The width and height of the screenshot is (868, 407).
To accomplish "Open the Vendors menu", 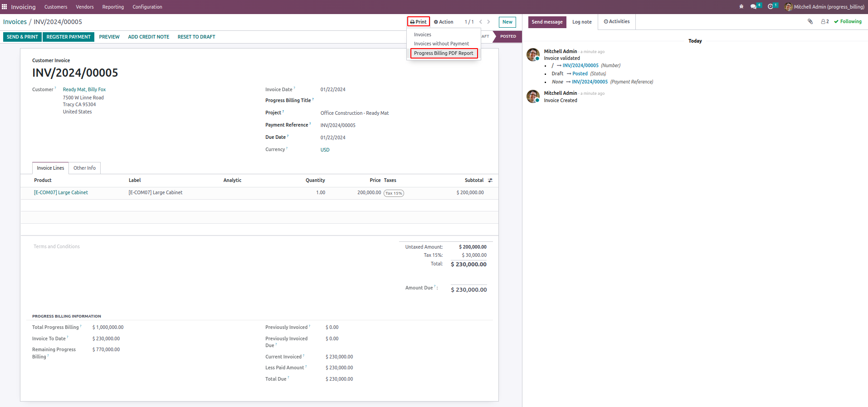I will point(85,7).
